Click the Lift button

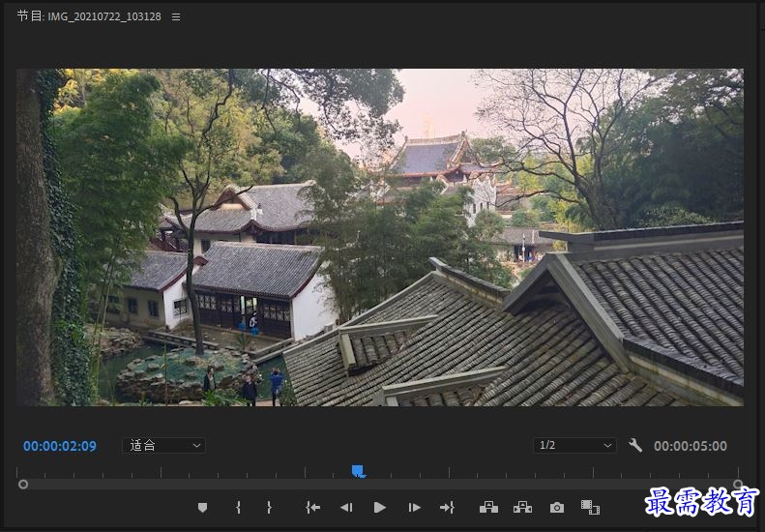click(x=488, y=508)
